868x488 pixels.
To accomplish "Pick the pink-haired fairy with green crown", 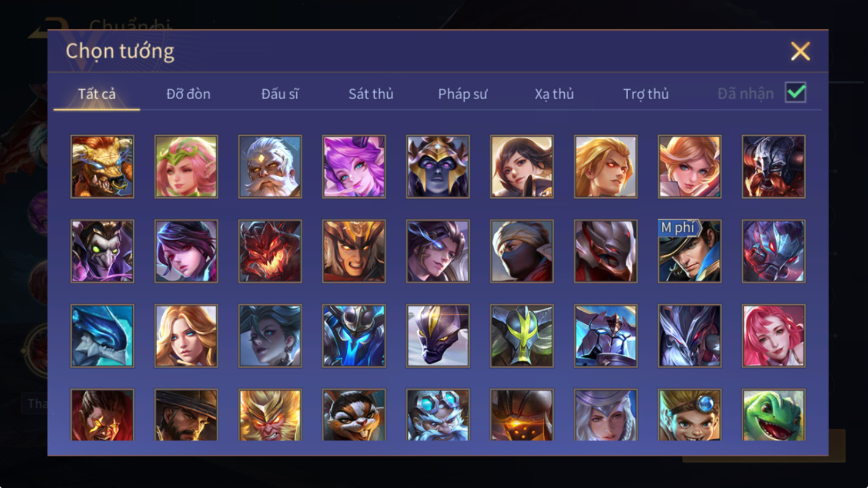I will pos(186,167).
